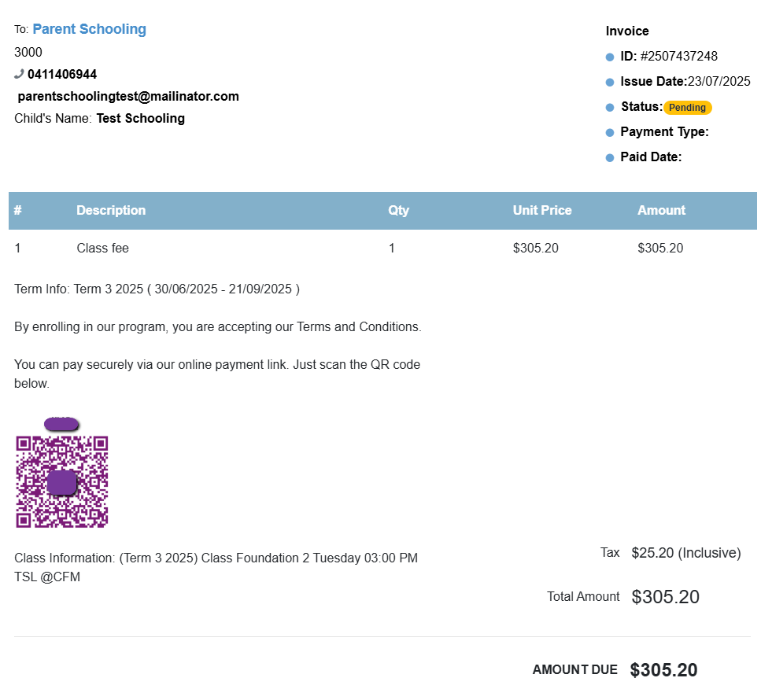The image size is (761, 700).
Task: Click the phone icon beside 0411406944
Action: (x=19, y=74)
